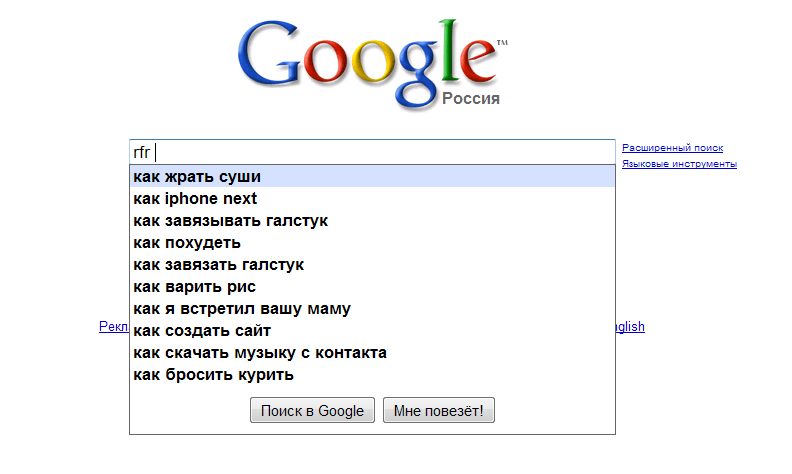Click the "Мне повезёт!" button

438,410
